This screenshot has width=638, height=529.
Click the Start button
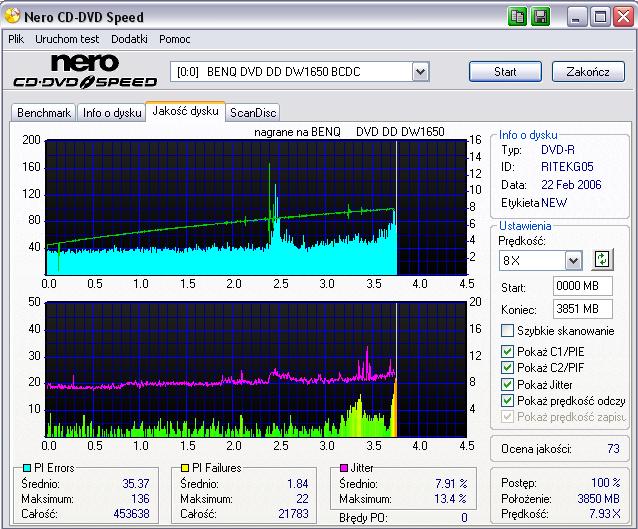[505, 72]
